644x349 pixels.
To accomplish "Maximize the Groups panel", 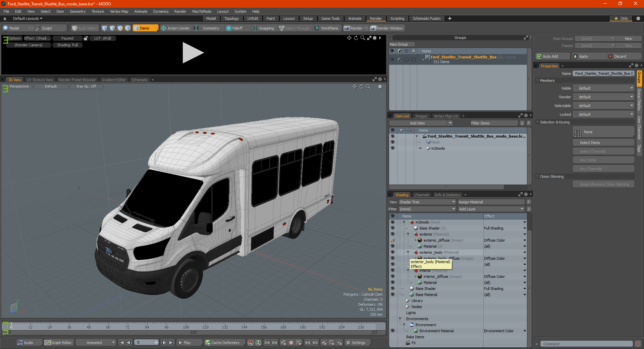I will pos(526,38).
